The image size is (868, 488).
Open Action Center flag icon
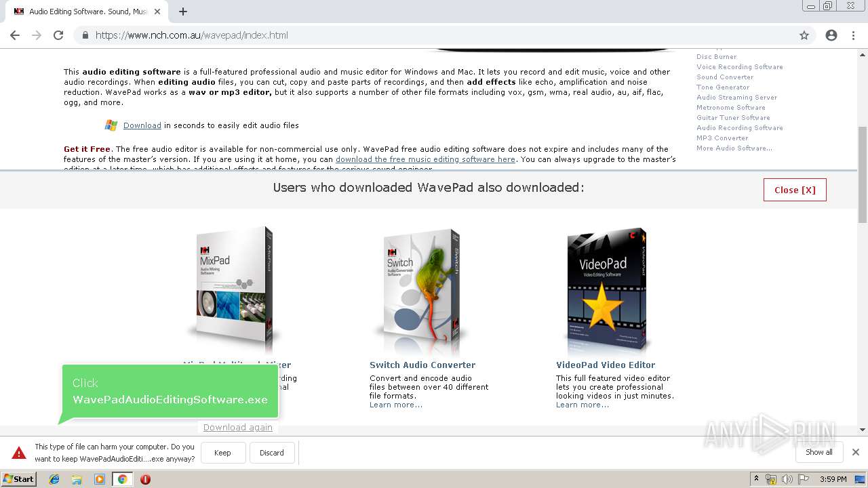click(804, 479)
